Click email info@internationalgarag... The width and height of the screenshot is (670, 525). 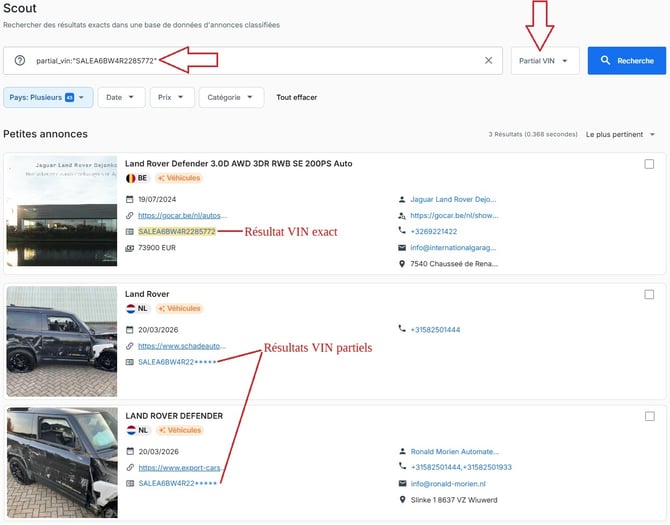click(453, 248)
